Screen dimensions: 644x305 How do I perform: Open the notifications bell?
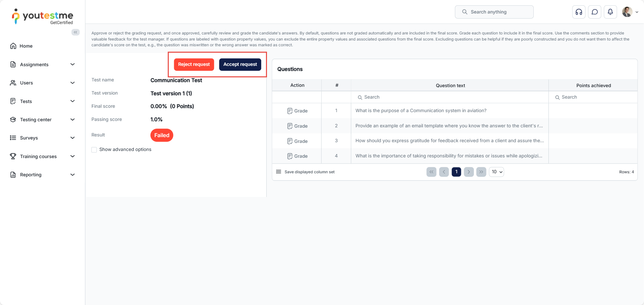(x=610, y=12)
